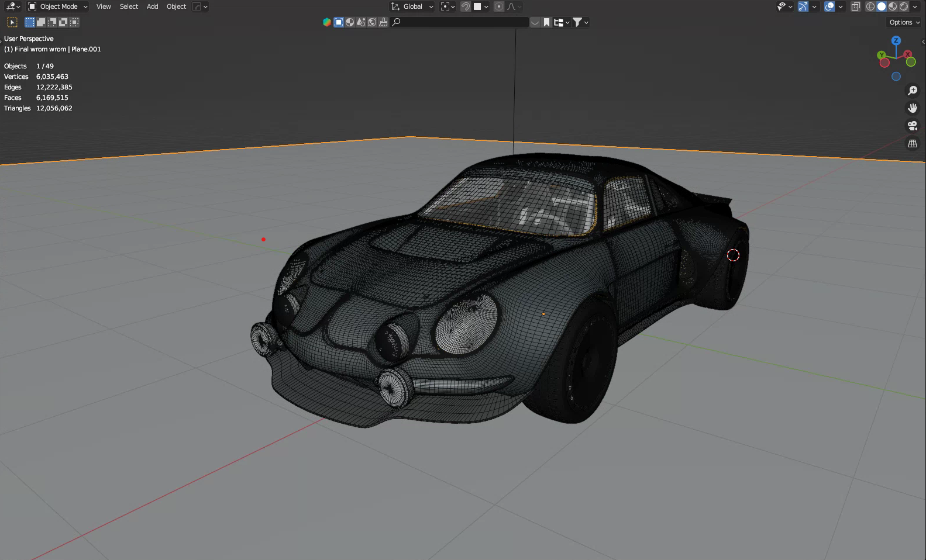Choose the Set new selection mode icon
Viewport: 926px width, 560px height.
click(x=30, y=22)
